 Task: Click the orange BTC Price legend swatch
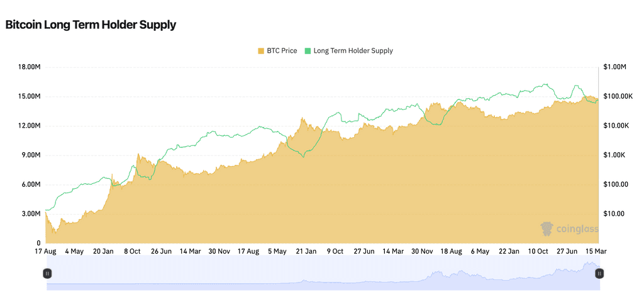coord(261,50)
